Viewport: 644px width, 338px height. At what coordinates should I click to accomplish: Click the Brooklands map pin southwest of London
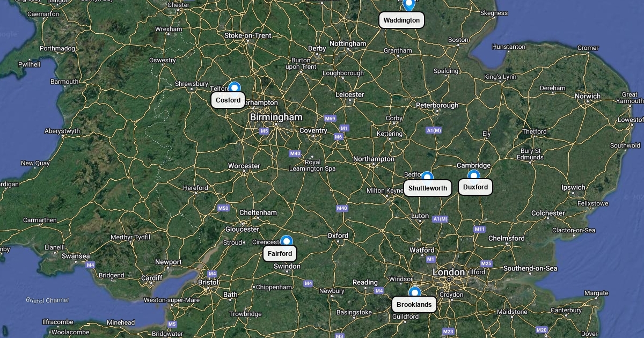tap(414, 292)
